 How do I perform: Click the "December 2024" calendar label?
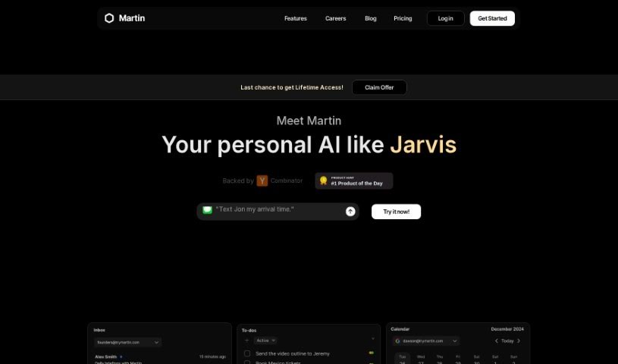click(x=507, y=329)
